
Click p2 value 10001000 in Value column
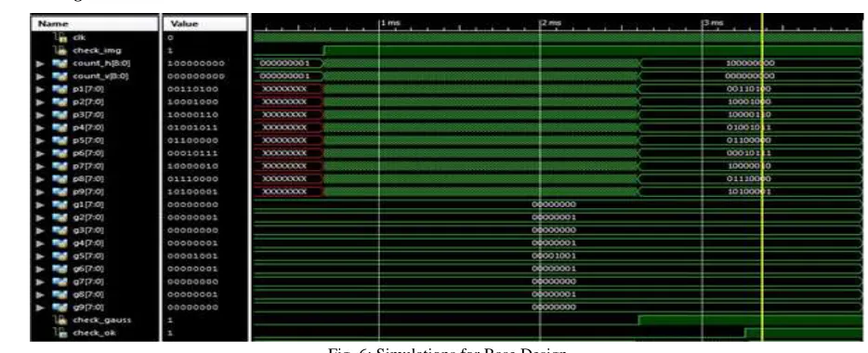[x=193, y=102]
